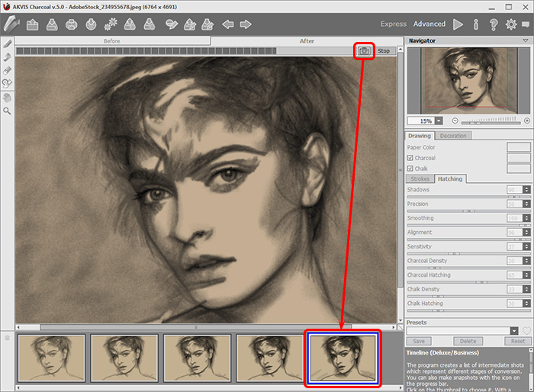Image resolution: width=534 pixels, height=392 pixels.
Task: Take a snapshot with the camera icon
Action: point(364,51)
